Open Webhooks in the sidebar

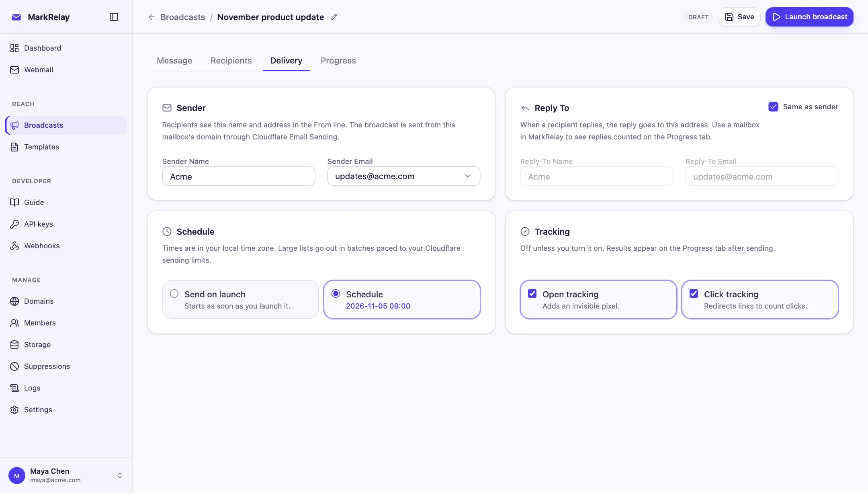(66, 246)
